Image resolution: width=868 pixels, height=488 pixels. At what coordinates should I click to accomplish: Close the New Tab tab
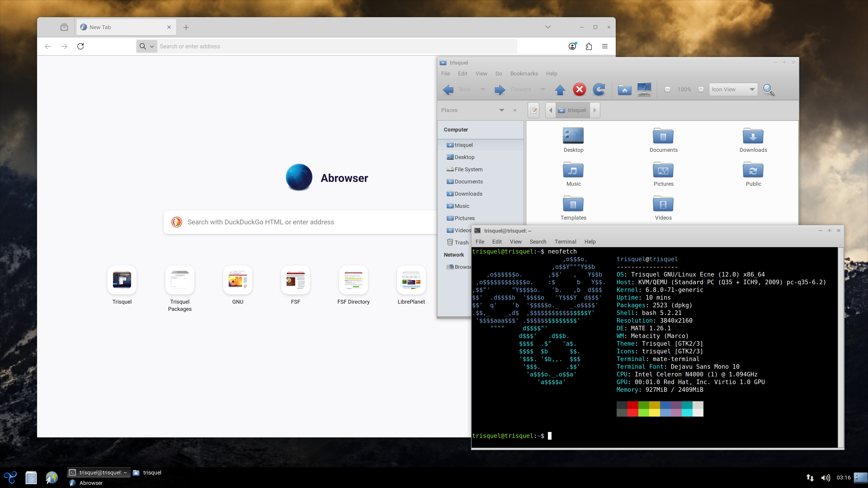click(169, 27)
